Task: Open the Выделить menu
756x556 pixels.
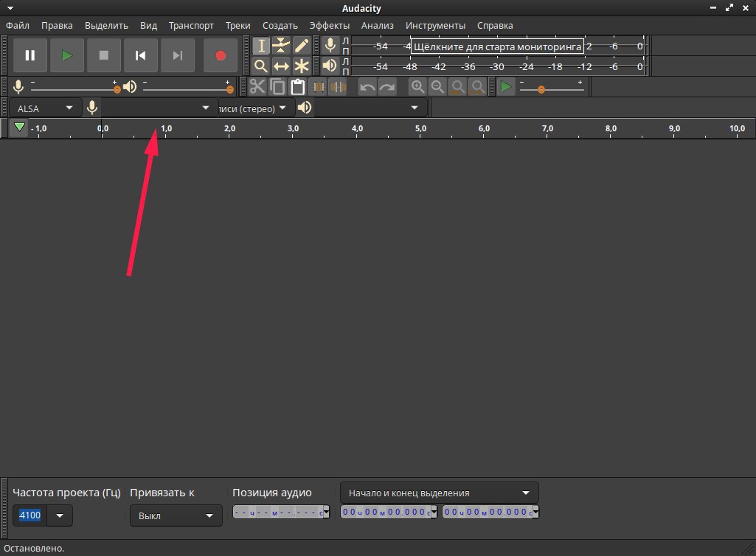Action: point(106,26)
